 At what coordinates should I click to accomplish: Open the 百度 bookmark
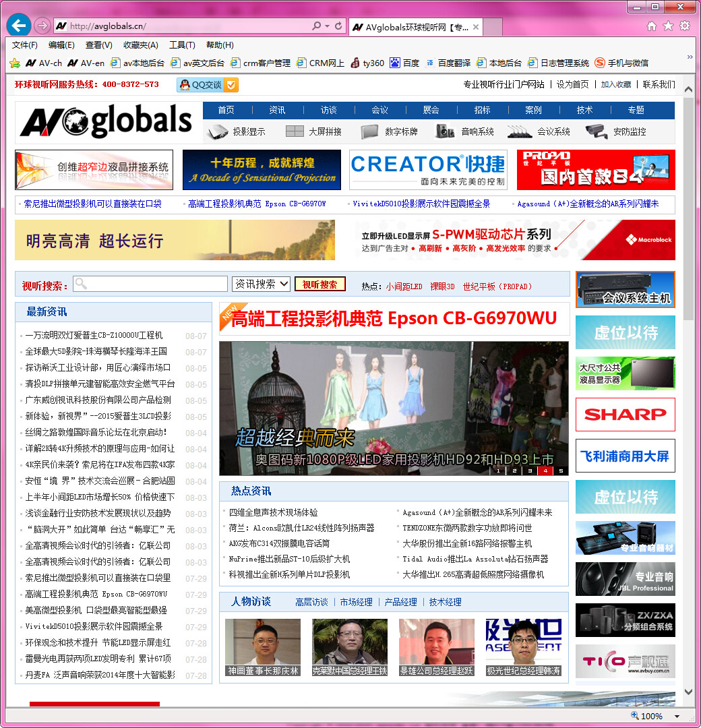click(x=404, y=63)
